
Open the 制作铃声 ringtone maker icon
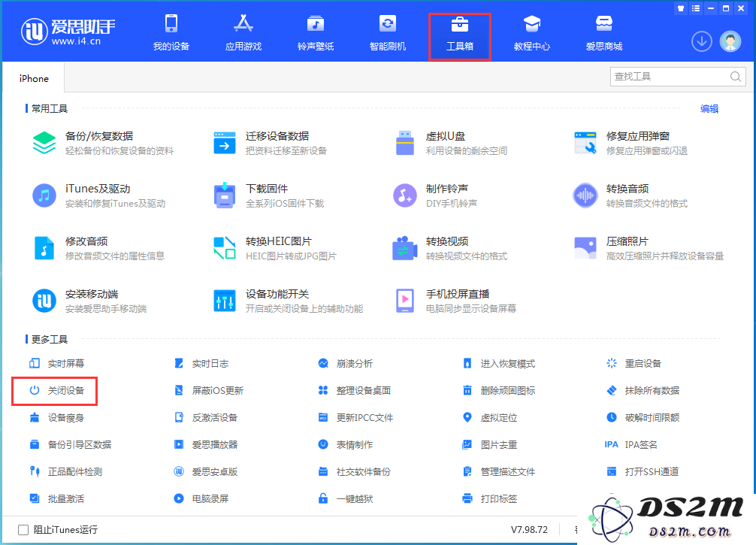(405, 195)
